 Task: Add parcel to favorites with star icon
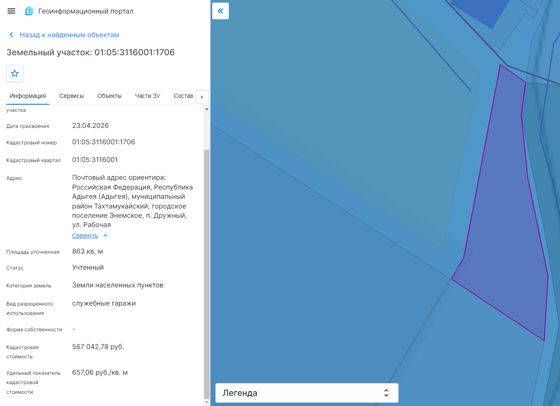pyautogui.click(x=15, y=74)
